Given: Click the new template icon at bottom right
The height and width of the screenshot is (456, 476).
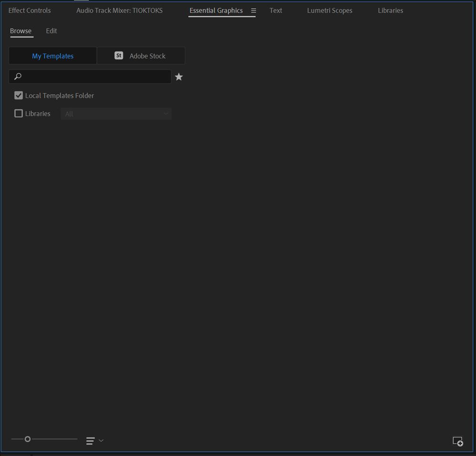Looking at the screenshot, I should pyautogui.click(x=458, y=441).
